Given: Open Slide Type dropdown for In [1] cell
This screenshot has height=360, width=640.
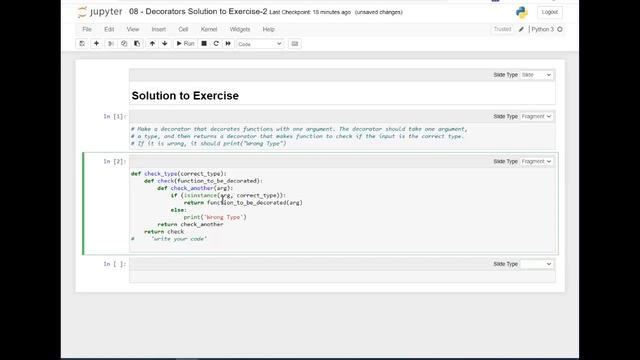Looking at the screenshot, I should click(x=536, y=116).
